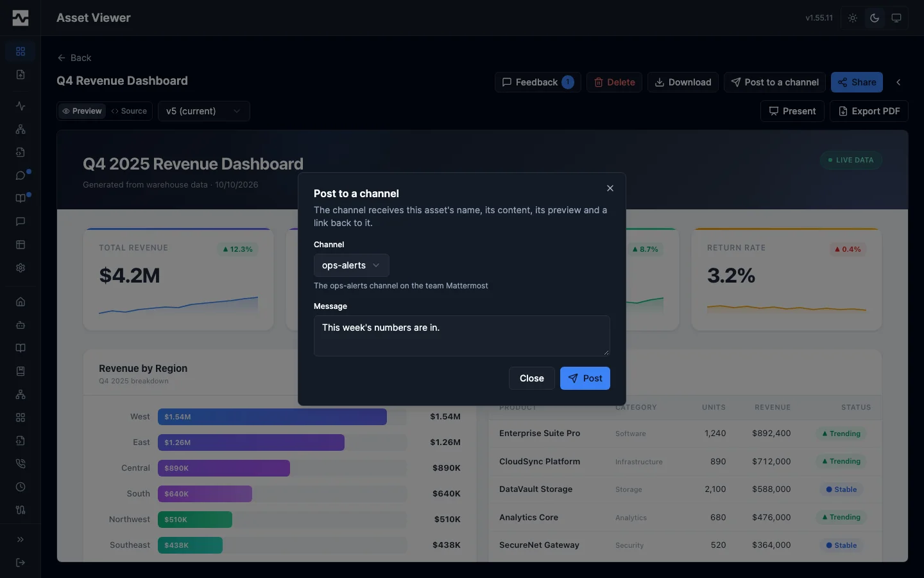Select the Enterprise Suite Pro row name
The width and height of the screenshot is (924, 578).
point(540,433)
